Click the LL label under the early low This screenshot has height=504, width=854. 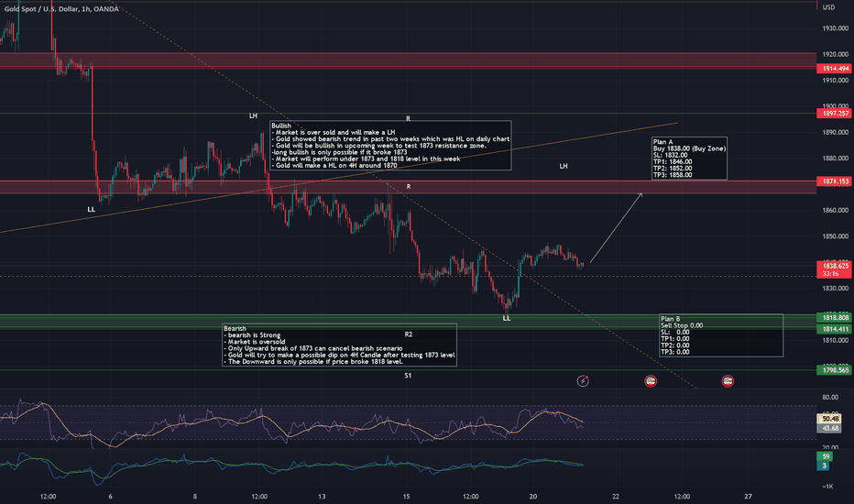92,209
